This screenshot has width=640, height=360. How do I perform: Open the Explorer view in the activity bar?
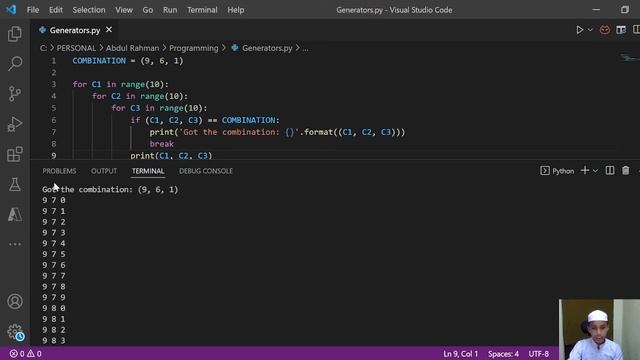pyautogui.click(x=15, y=34)
